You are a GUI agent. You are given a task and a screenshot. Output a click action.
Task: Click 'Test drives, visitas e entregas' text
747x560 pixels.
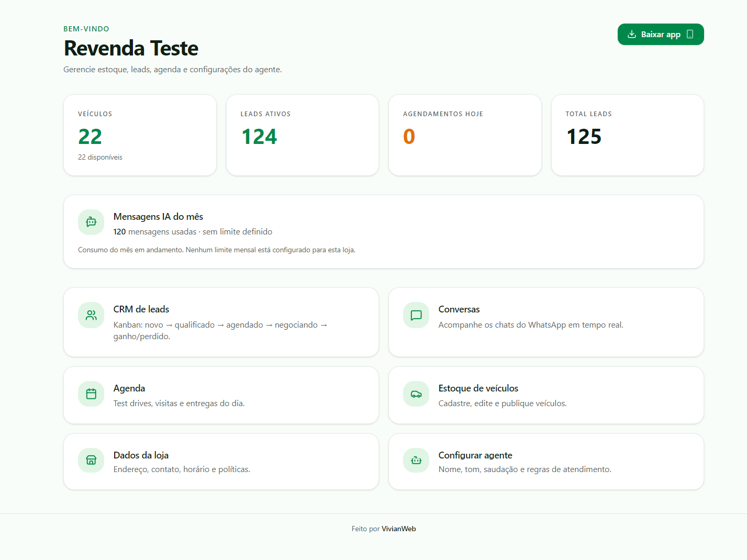179,404
